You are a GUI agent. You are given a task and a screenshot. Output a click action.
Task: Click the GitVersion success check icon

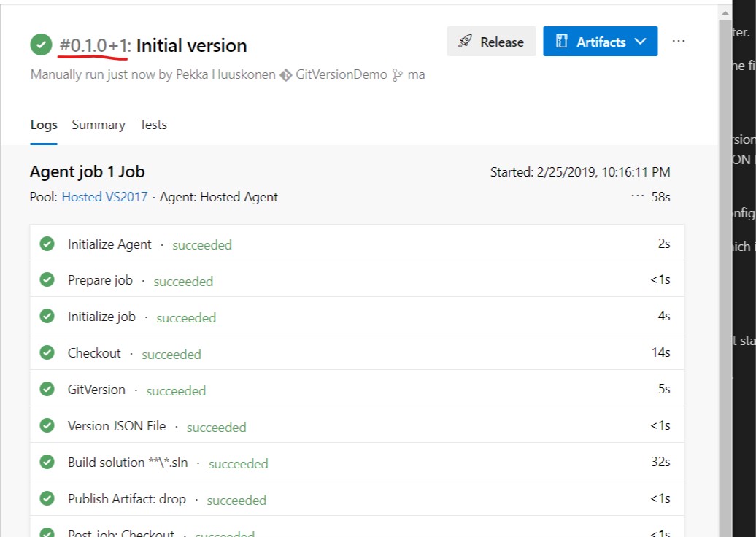coord(47,389)
